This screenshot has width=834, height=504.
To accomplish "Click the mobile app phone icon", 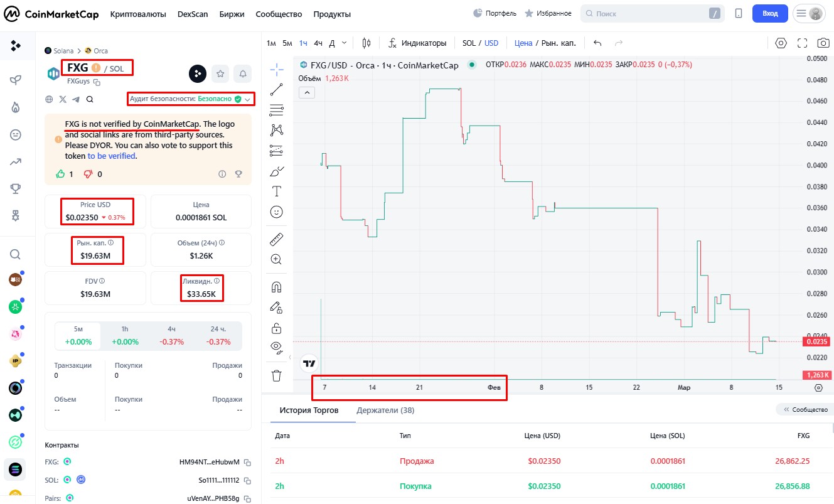I will [739, 13].
